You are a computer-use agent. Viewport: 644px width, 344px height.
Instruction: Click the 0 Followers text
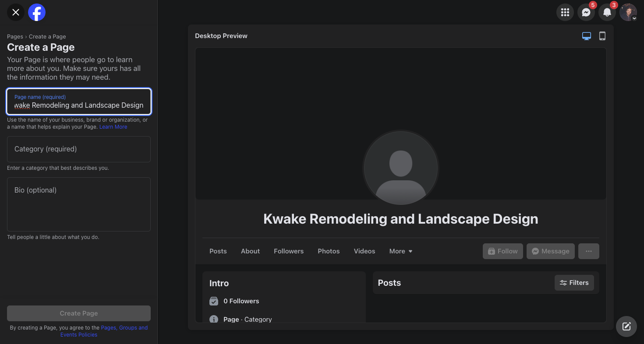[241, 301]
